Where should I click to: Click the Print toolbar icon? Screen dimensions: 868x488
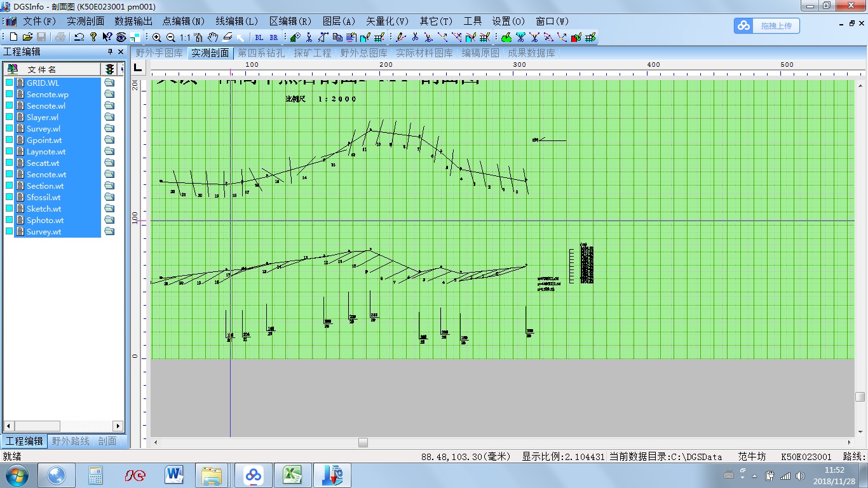click(x=60, y=37)
